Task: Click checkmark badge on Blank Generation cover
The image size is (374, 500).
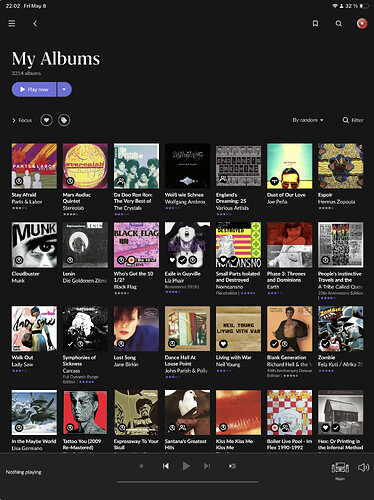Action: (x=274, y=344)
